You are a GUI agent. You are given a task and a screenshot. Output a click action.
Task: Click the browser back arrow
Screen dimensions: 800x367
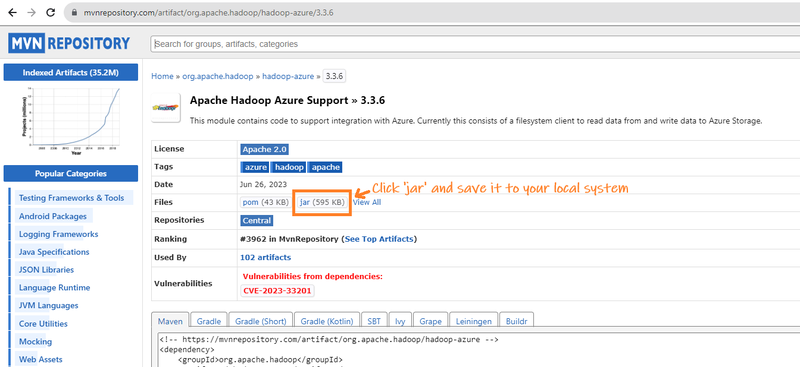(x=12, y=13)
